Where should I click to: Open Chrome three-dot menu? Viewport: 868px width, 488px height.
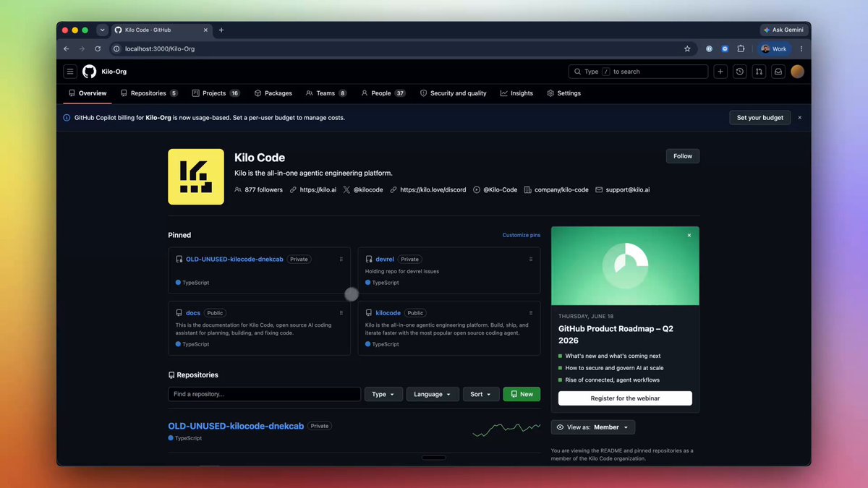[801, 49]
